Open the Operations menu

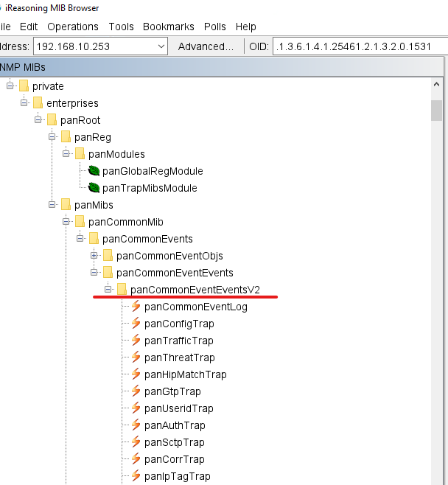point(73,27)
